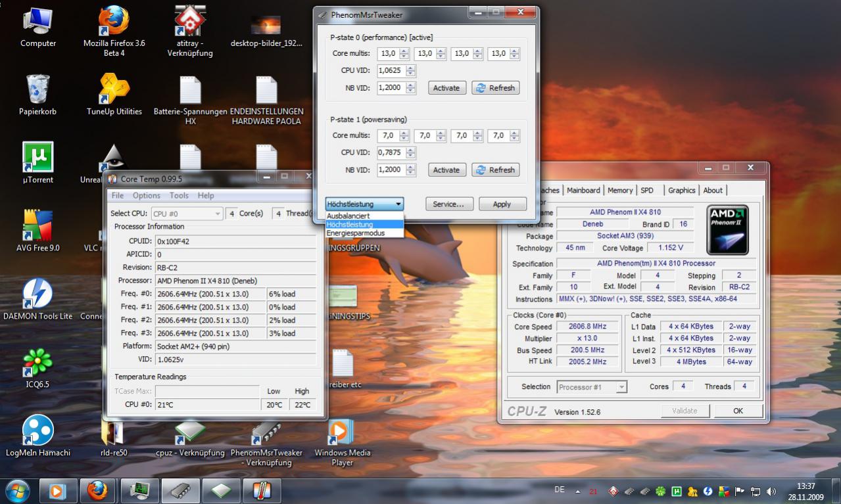Open the Computer desktop icon
This screenshot has width=841, height=504.
(38, 26)
